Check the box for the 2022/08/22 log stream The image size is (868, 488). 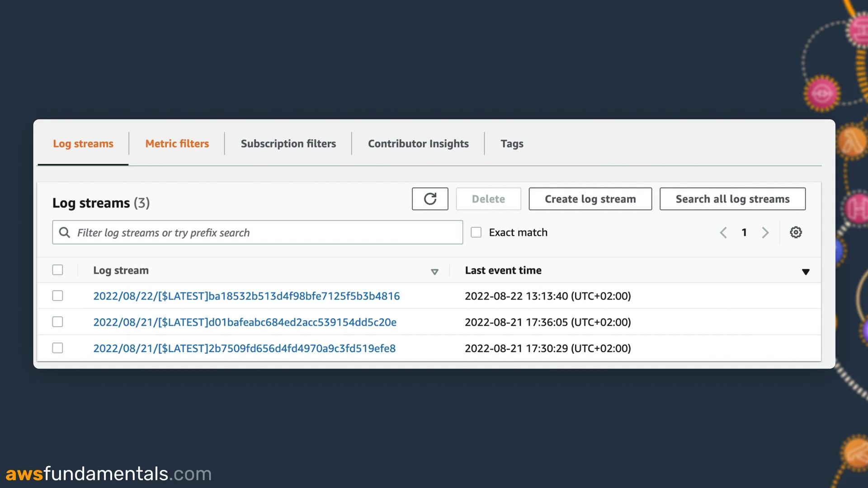tap(57, 296)
